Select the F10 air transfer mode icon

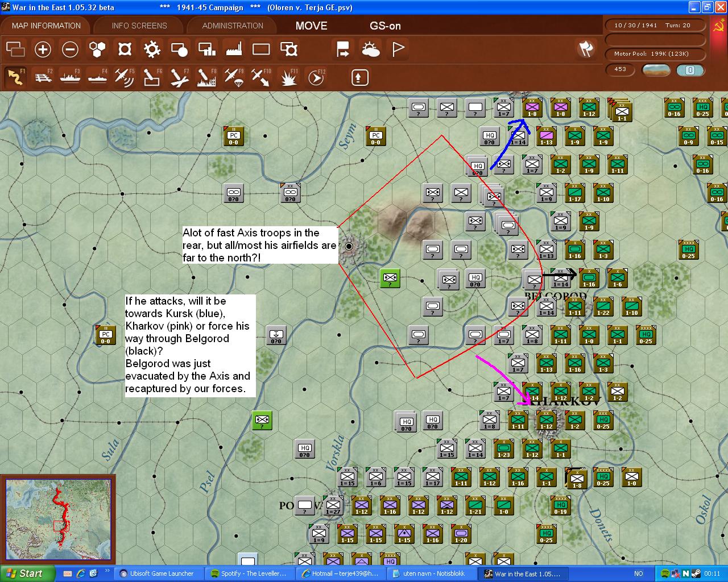click(x=261, y=77)
